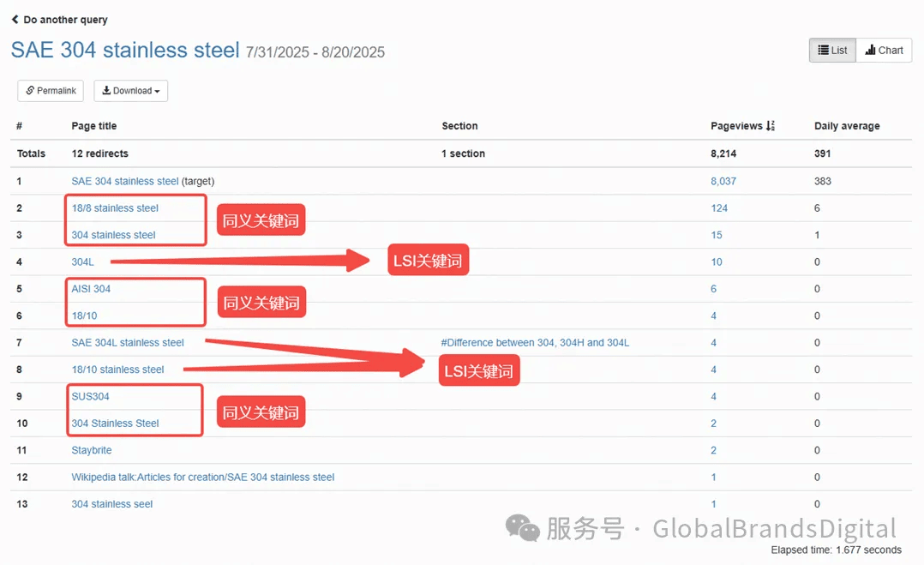
Task: Open the AISI 304 redirect link
Action: pos(91,289)
